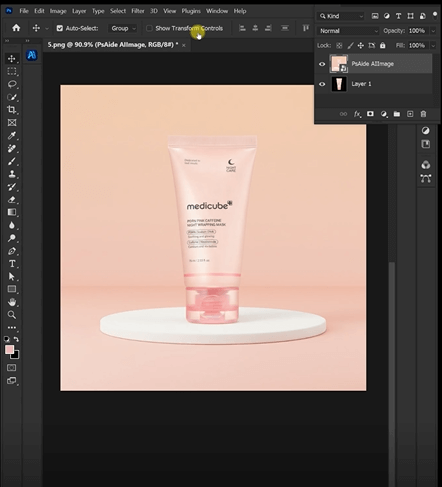Reset default foreground and background colors
442x487 pixels.
click(6, 339)
